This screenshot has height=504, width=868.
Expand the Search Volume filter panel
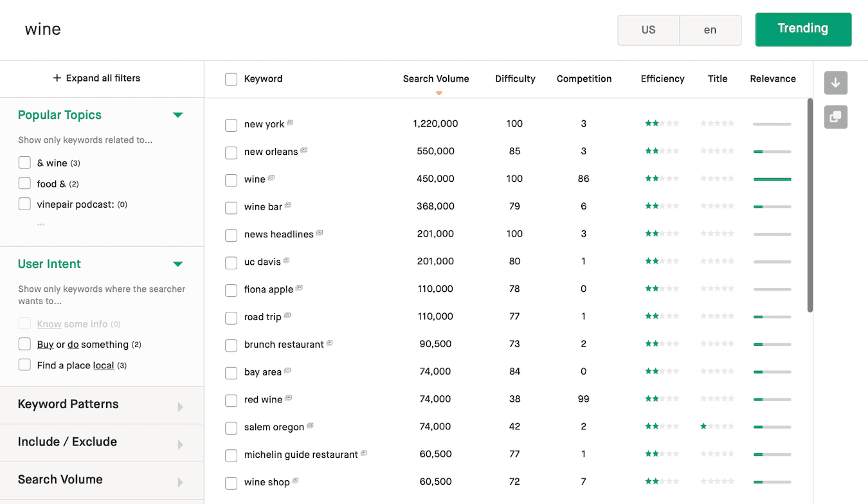pos(102,480)
